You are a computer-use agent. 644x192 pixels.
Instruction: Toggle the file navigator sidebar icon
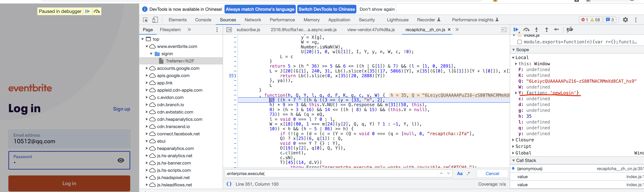[229, 30]
